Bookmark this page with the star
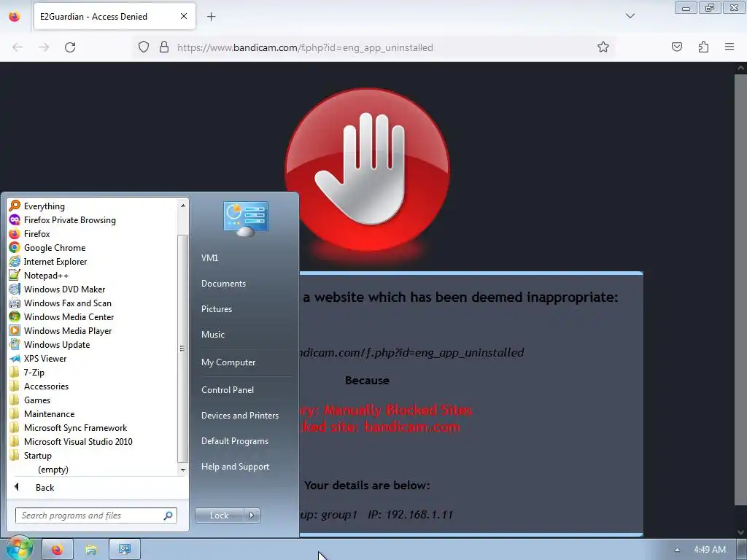 [x=603, y=47]
